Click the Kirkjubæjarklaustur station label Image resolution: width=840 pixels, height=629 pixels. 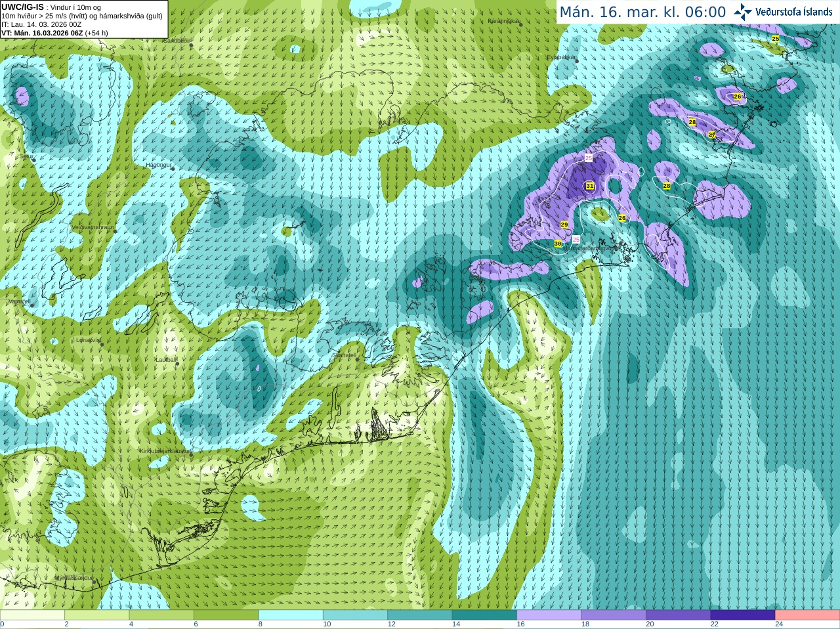click(x=166, y=451)
